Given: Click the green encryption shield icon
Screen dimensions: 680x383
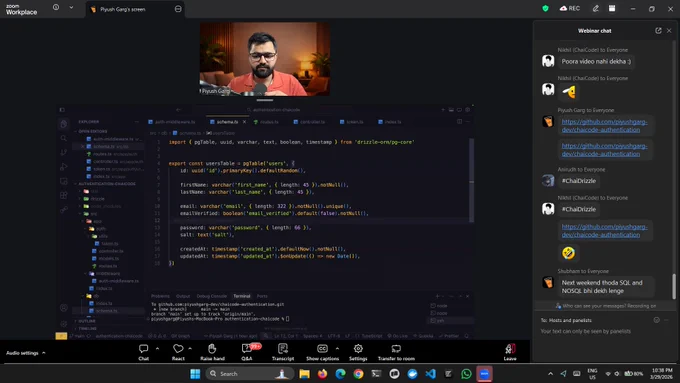Looking at the screenshot, I should coord(546,8).
